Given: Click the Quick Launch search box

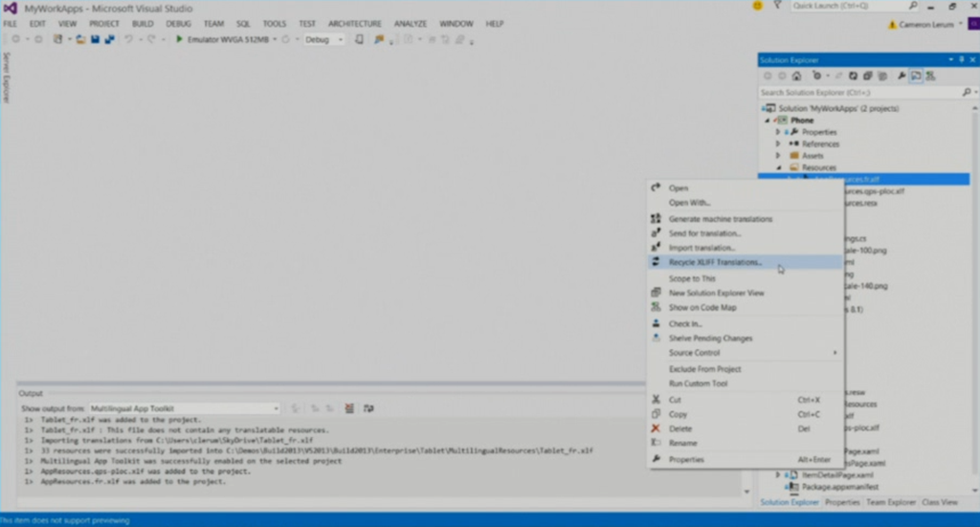Looking at the screenshot, I should pos(855,6).
